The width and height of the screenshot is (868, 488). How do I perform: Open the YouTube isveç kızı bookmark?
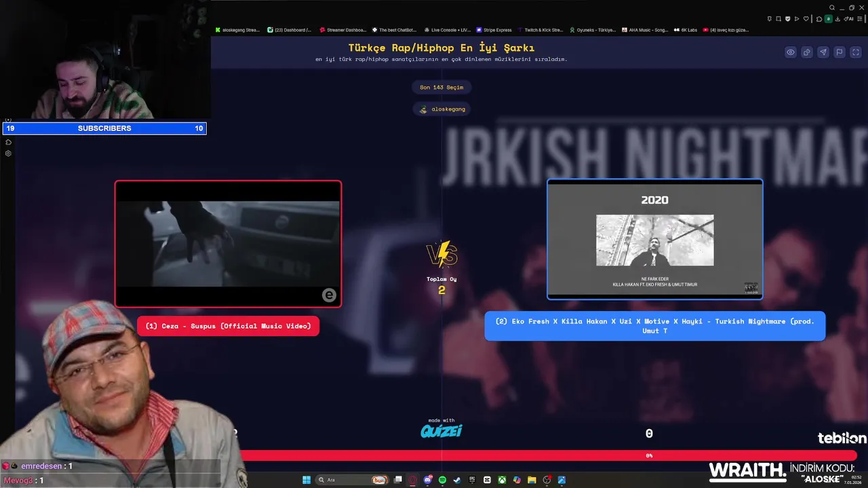tap(727, 30)
